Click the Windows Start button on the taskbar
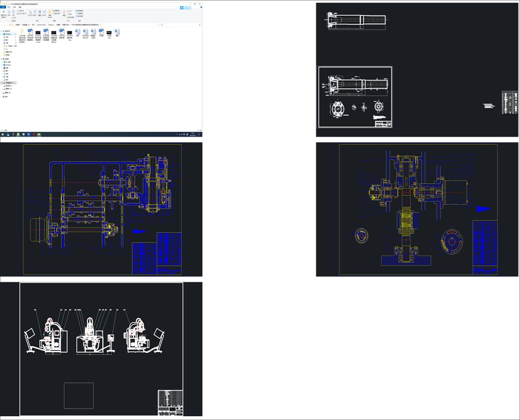 pos(3,134)
